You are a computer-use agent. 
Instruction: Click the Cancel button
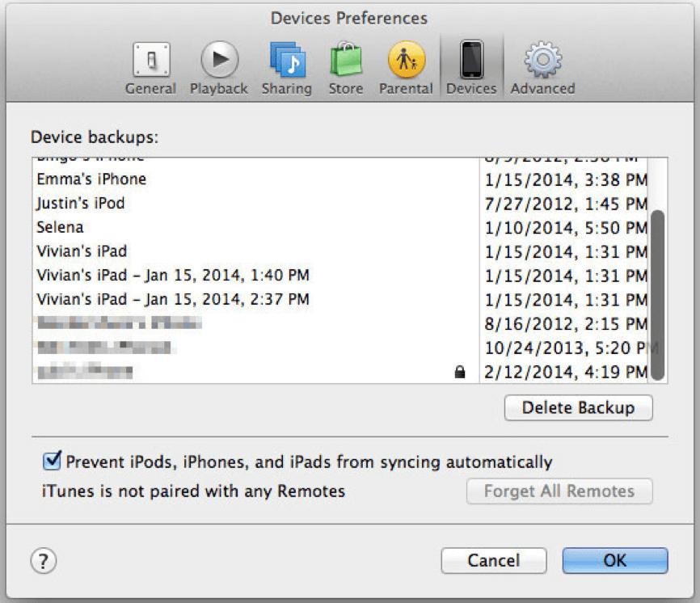[x=494, y=560]
